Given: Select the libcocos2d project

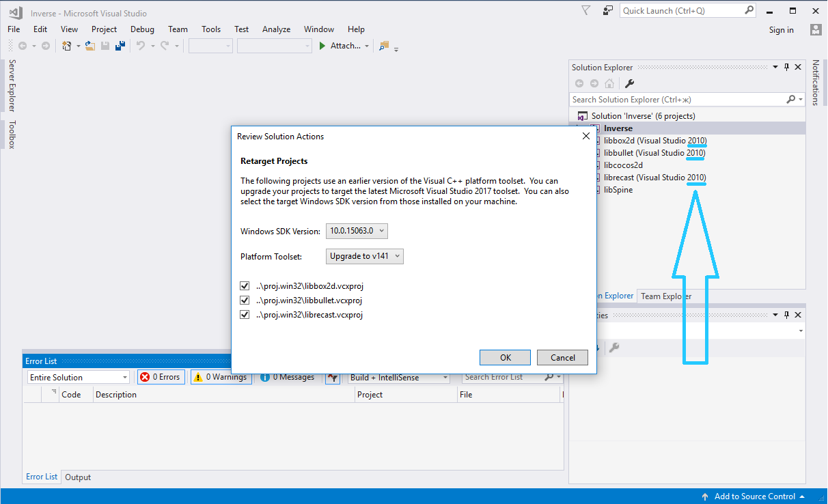Looking at the screenshot, I should 623,165.
